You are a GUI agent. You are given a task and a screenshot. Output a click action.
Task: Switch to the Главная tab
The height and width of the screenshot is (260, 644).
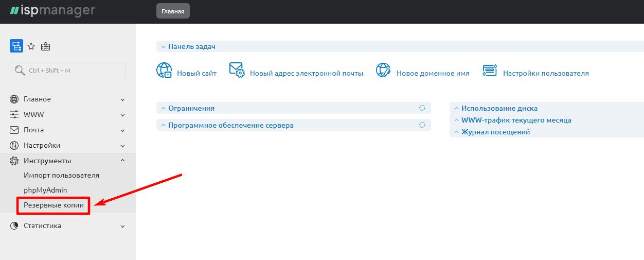(x=173, y=11)
